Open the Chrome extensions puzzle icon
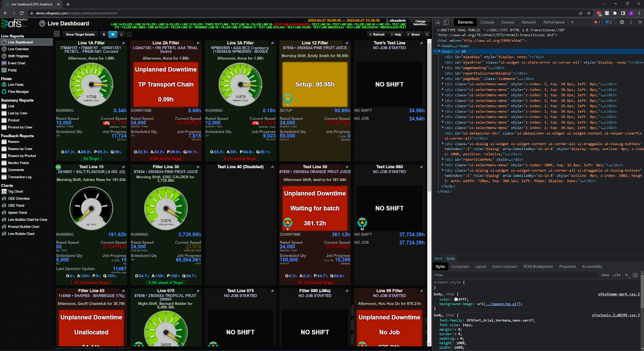644x351 pixels. pos(615,13)
